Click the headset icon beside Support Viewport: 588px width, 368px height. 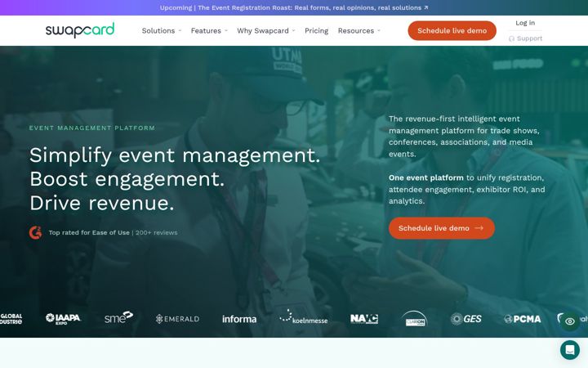pos(511,38)
